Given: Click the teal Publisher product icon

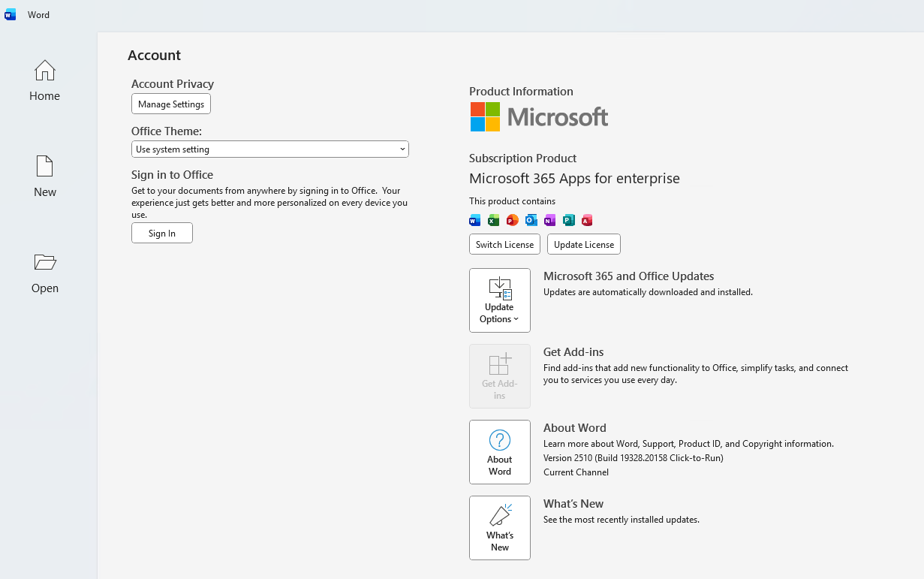Looking at the screenshot, I should pyautogui.click(x=568, y=220).
